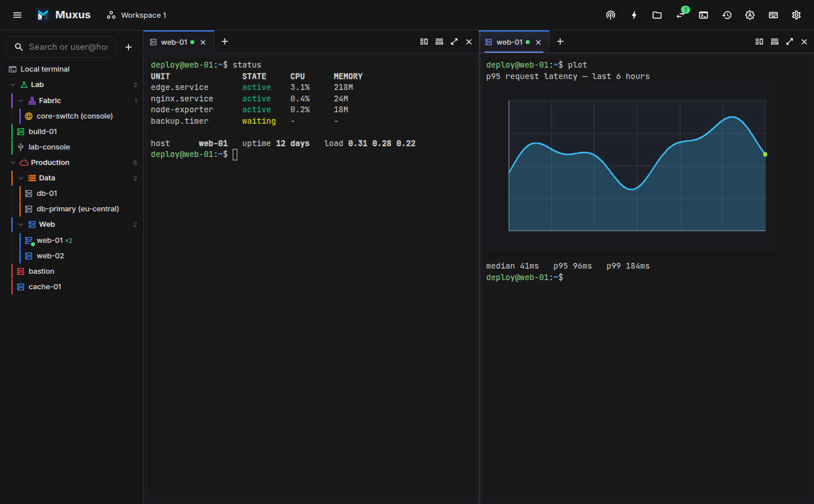Click the Lab flask icon
The width and height of the screenshot is (814, 504).
pos(24,85)
